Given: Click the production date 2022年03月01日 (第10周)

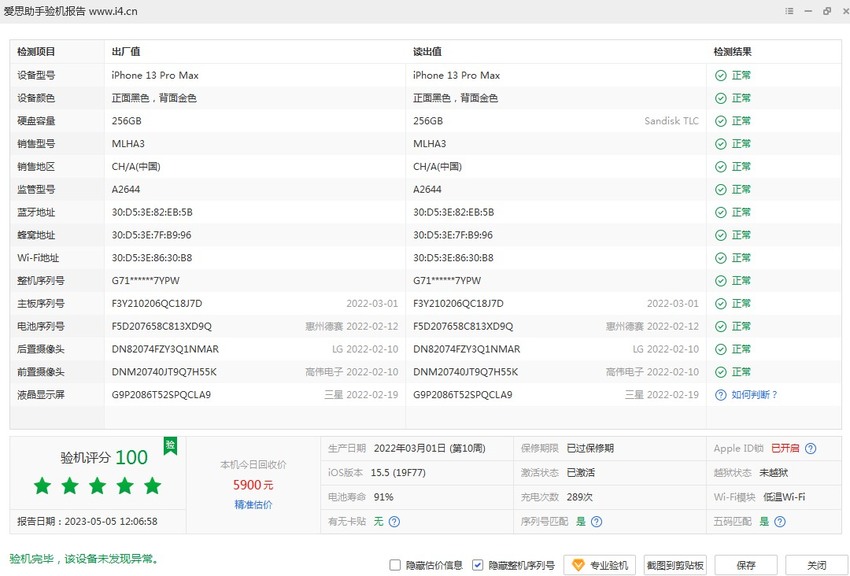Looking at the screenshot, I should pos(429,448).
